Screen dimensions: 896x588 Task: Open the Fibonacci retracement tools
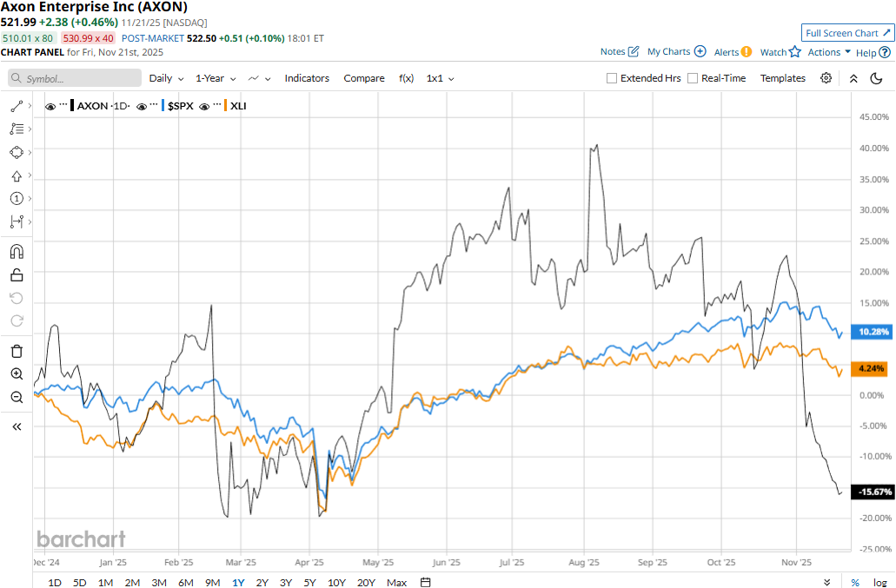click(x=17, y=129)
